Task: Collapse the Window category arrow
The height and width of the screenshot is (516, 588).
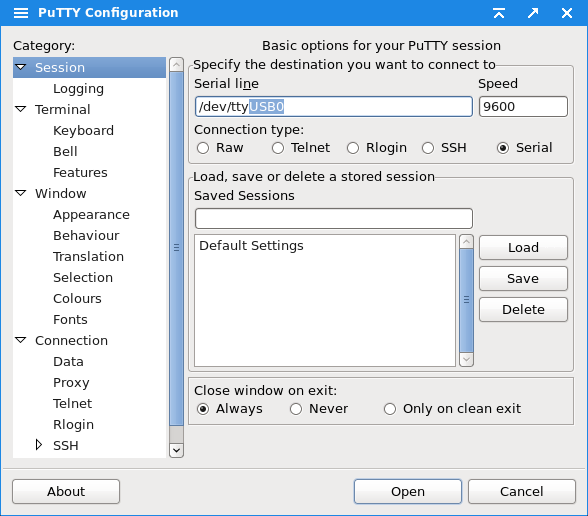Action: tap(21, 193)
